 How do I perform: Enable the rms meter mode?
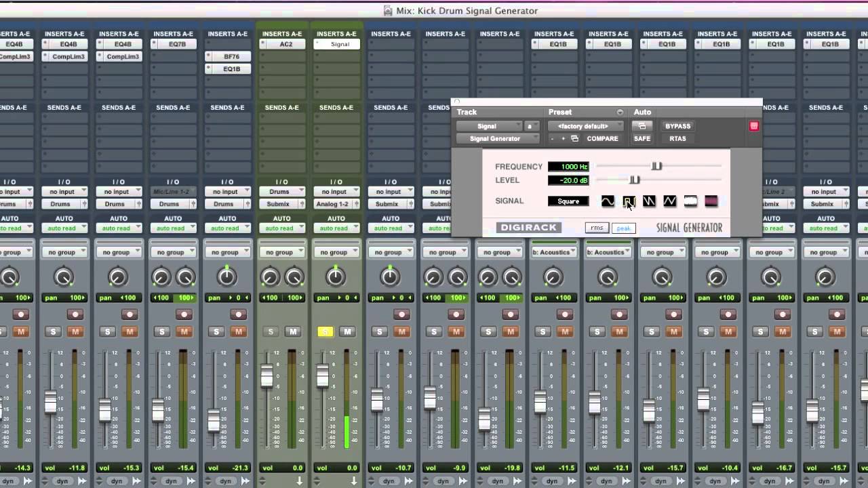coord(597,228)
